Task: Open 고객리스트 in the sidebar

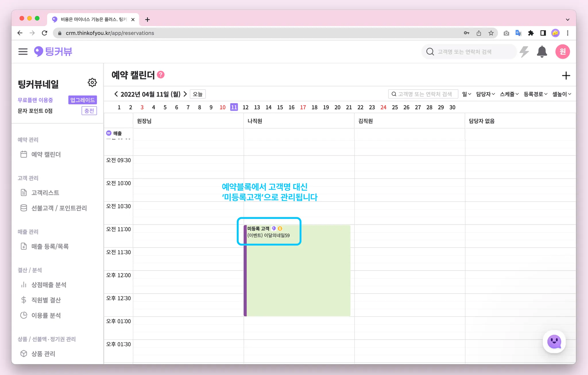Action: pos(45,193)
